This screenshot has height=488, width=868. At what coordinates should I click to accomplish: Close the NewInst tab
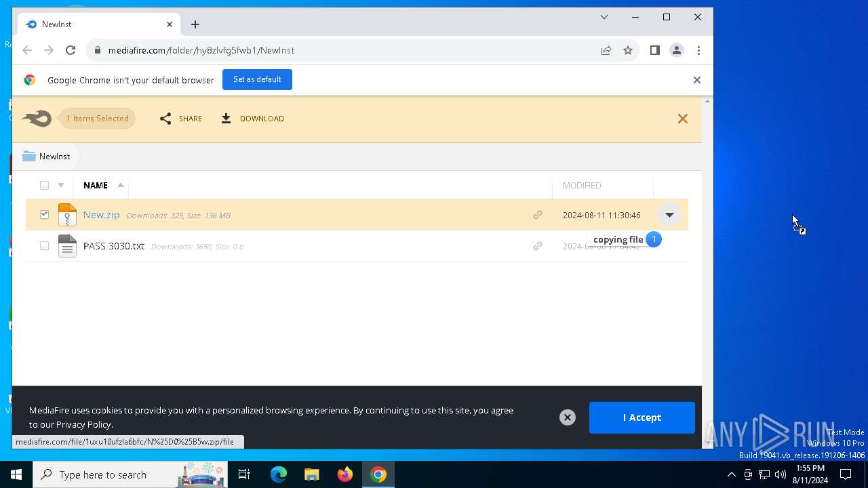coord(170,24)
